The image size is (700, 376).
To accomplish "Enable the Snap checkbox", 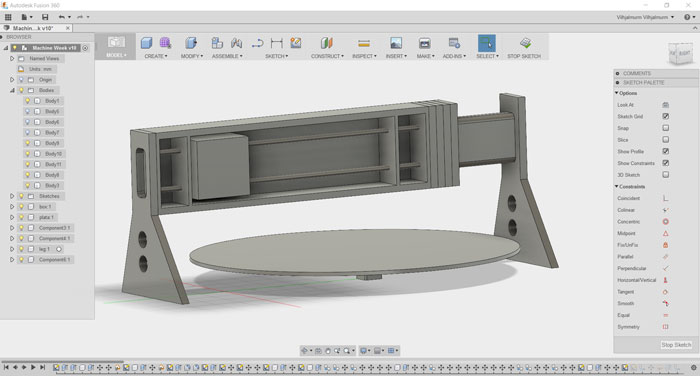I will pos(665,128).
